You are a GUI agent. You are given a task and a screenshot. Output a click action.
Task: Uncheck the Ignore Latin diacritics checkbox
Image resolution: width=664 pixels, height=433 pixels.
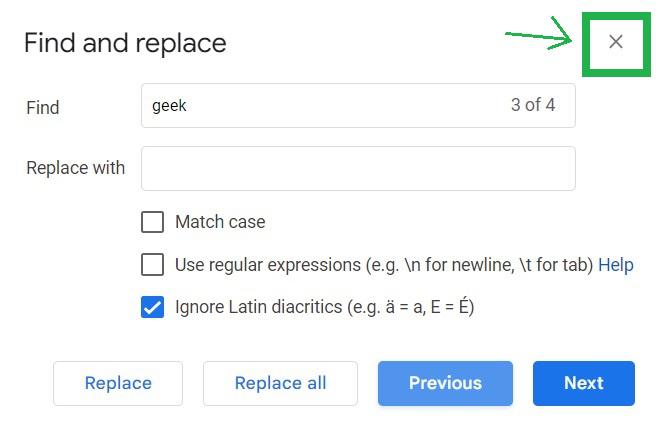[x=153, y=307]
